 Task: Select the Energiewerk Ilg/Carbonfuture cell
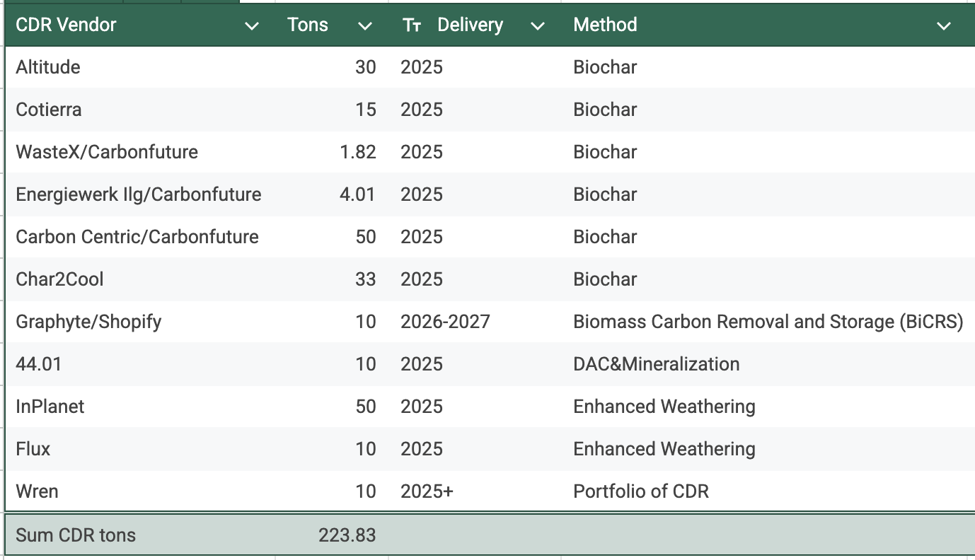coord(140,194)
